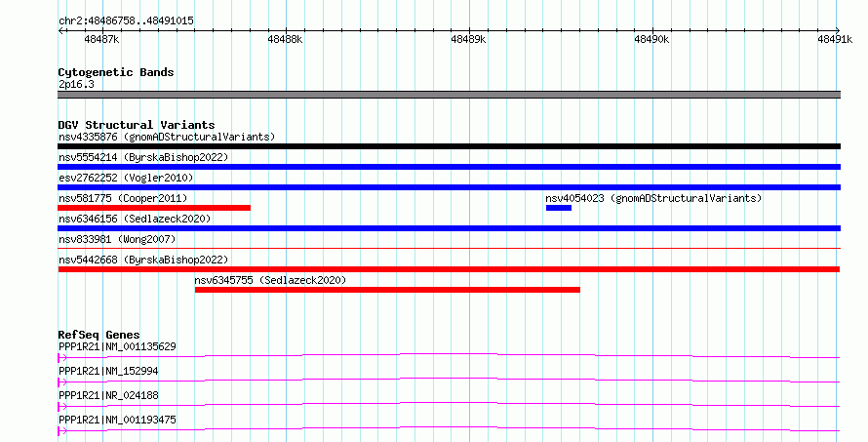Image resolution: width=868 pixels, height=442 pixels.
Task: Select the 2p16.3 band label
Action: click(x=76, y=84)
